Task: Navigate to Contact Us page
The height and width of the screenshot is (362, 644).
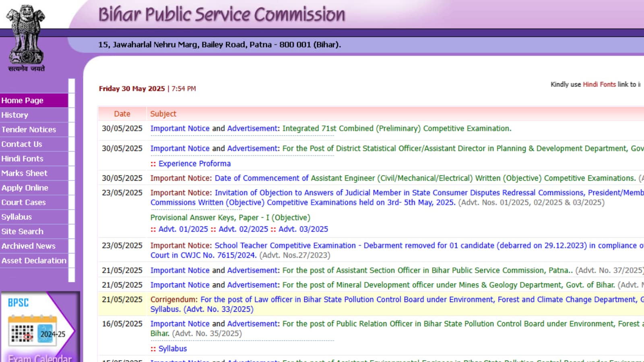Action: tap(21, 144)
